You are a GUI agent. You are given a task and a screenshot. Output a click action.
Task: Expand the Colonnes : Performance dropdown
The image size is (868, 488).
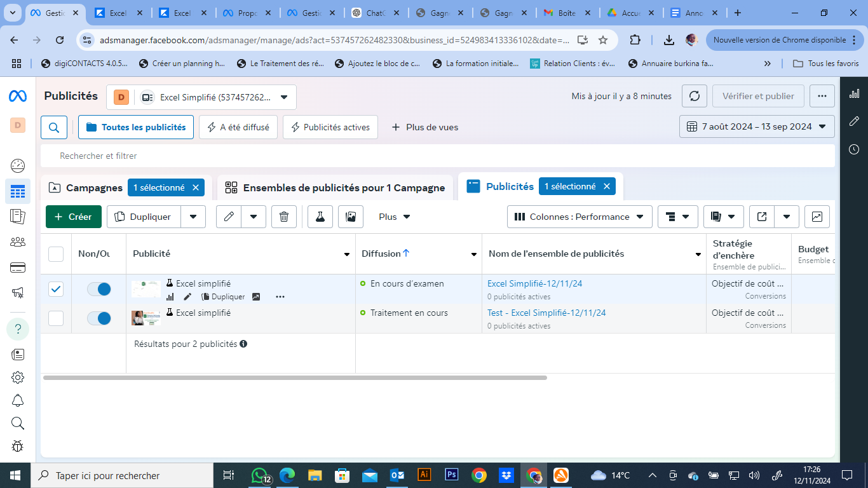point(580,217)
